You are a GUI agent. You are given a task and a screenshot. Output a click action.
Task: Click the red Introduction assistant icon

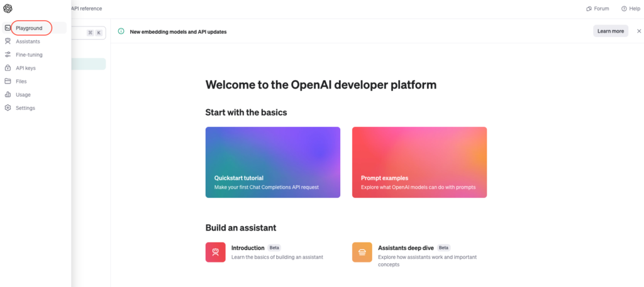coord(215,252)
